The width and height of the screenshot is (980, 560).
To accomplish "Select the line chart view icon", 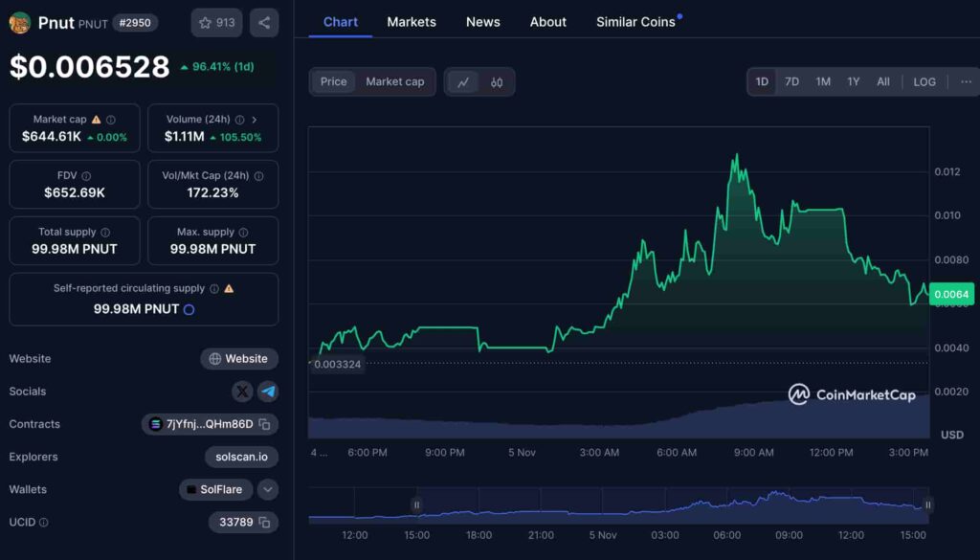I will click(x=463, y=82).
